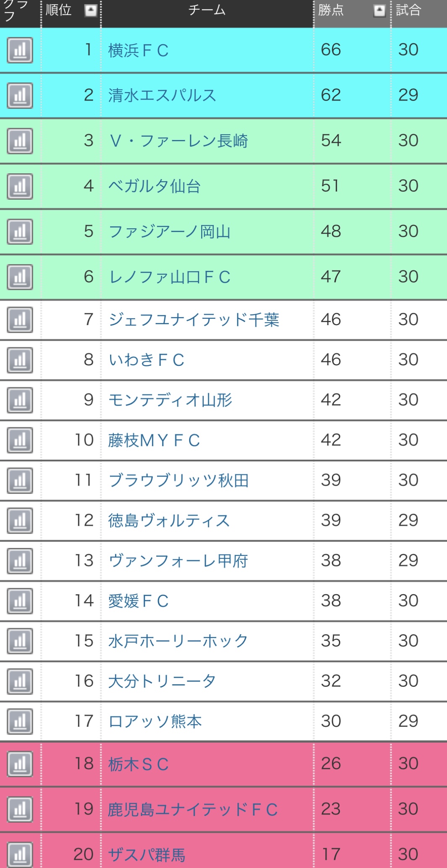This screenshot has width=447, height=868.
Task: Open ベガルタ仙台 graph icon
Action: click(20, 186)
